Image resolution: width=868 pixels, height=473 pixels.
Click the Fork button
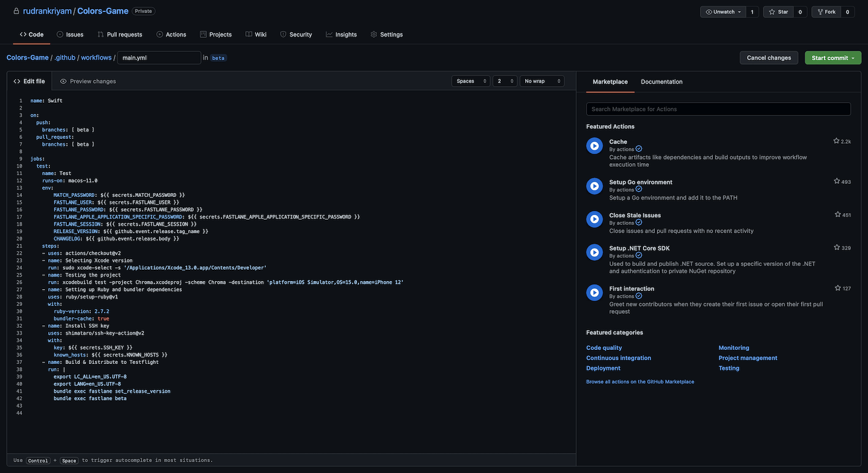tap(826, 12)
